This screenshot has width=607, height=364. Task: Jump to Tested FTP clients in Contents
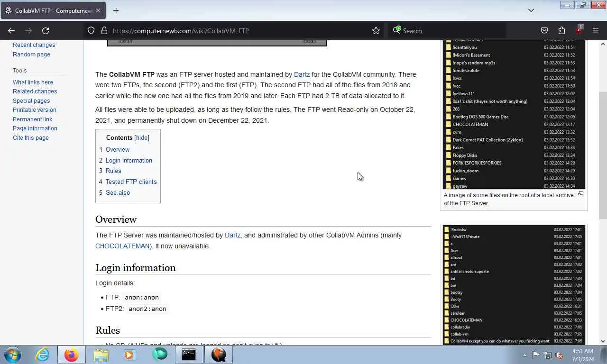point(131,182)
